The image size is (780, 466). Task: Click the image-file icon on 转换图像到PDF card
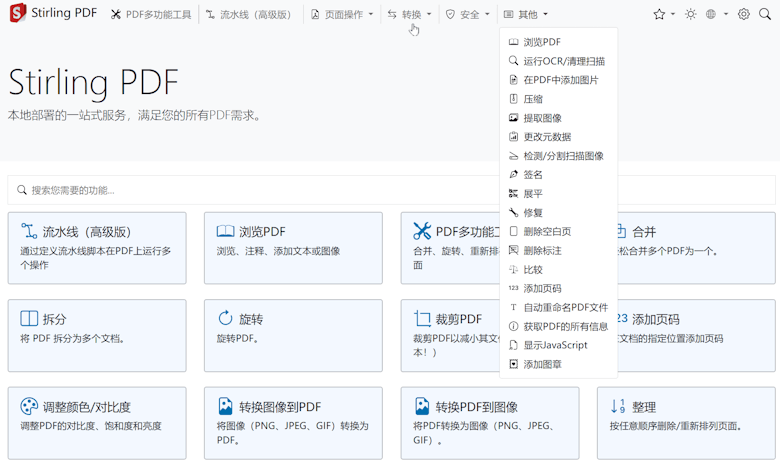click(x=225, y=406)
